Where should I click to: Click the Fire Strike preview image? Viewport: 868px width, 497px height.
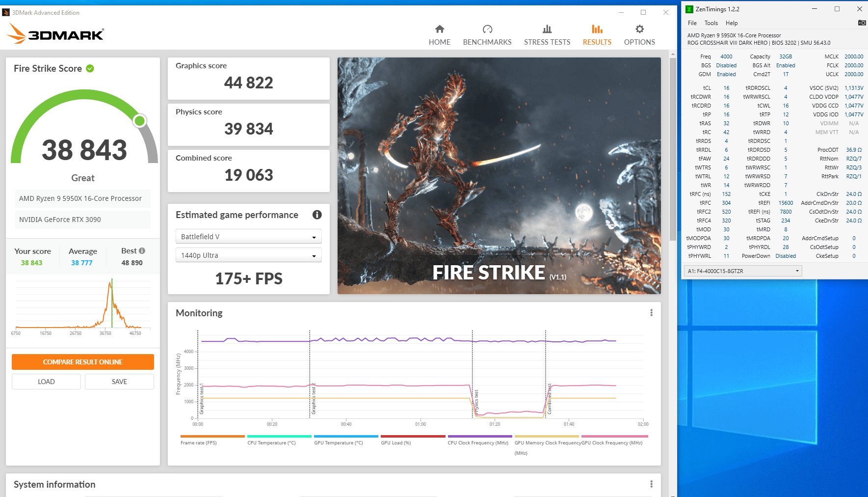499,176
